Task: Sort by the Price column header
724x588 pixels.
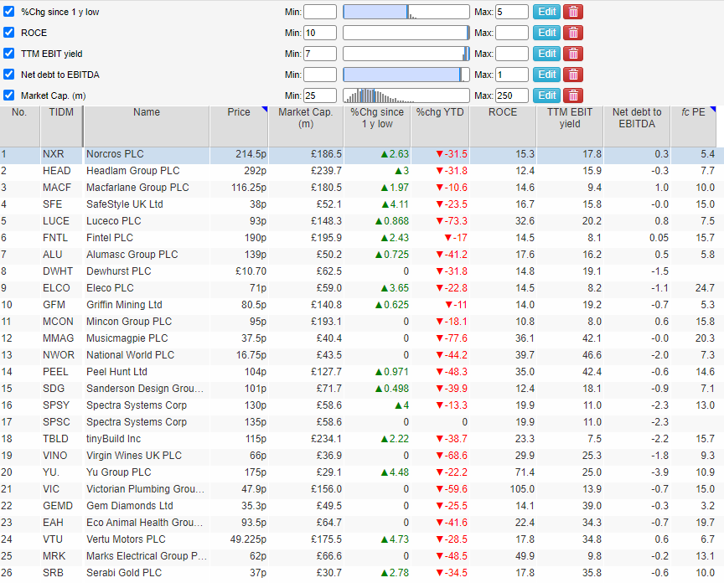Action: (x=239, y=126)
